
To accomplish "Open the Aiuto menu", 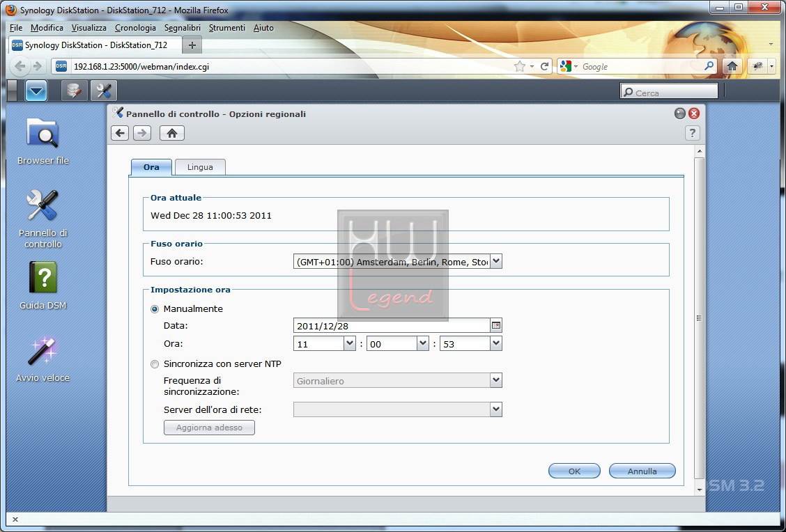I will pyautogui.click(x=263, y=28).
